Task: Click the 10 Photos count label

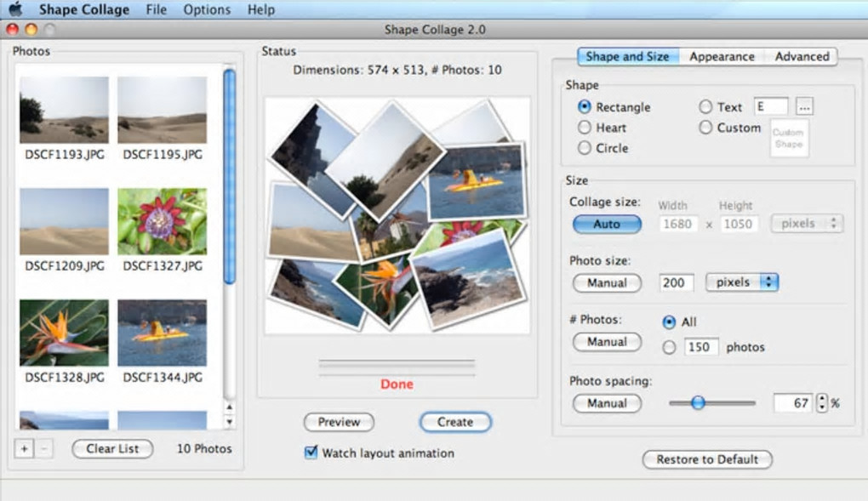Action: (x=204, y=448)
